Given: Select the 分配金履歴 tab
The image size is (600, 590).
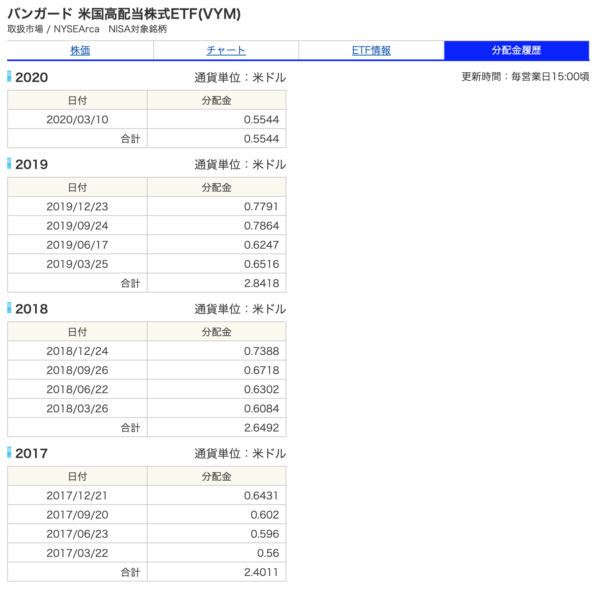Looking at the screenshot, I should 517,50.
